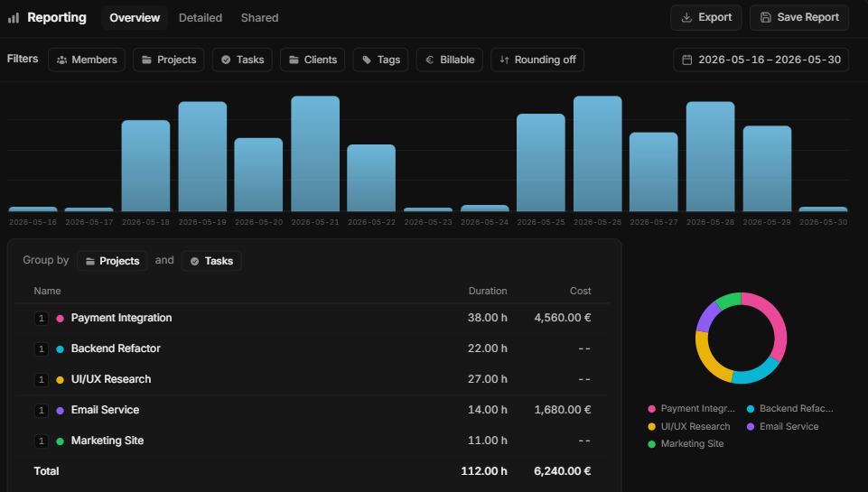Click the Payment Integr... legend entry
The height and width of the screenshot is (492, 868).
[691, 408]
